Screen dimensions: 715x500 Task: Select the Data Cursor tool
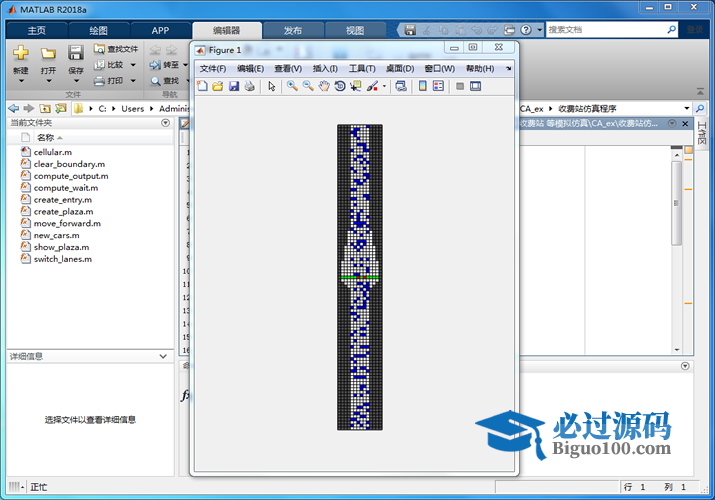355,86
